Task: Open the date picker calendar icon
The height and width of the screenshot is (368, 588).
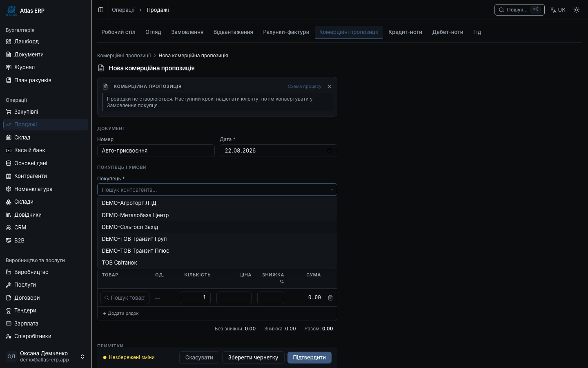Action: pos(330,150)
